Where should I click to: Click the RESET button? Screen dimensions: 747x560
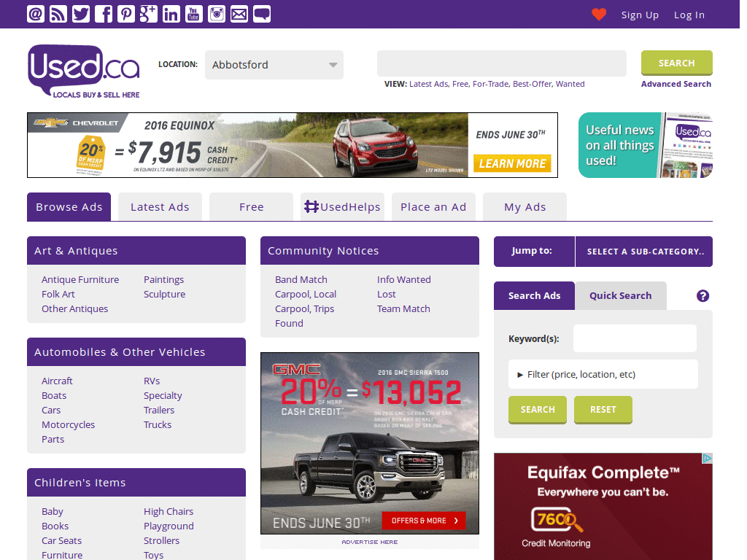603,410
